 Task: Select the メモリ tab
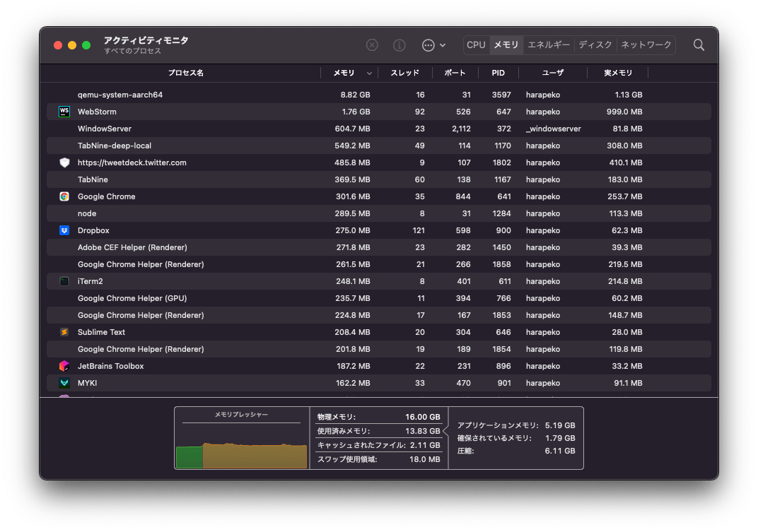coord(506,45)
